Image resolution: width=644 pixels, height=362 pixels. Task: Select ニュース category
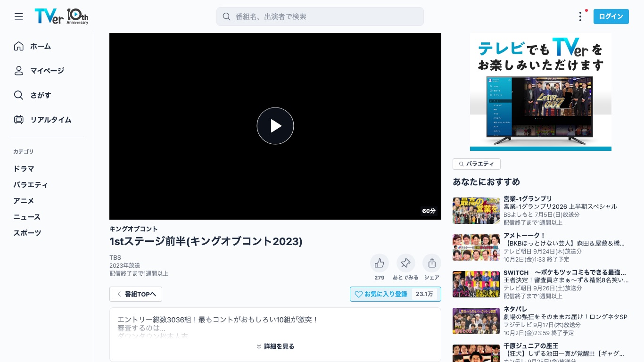tap(27, 217)
